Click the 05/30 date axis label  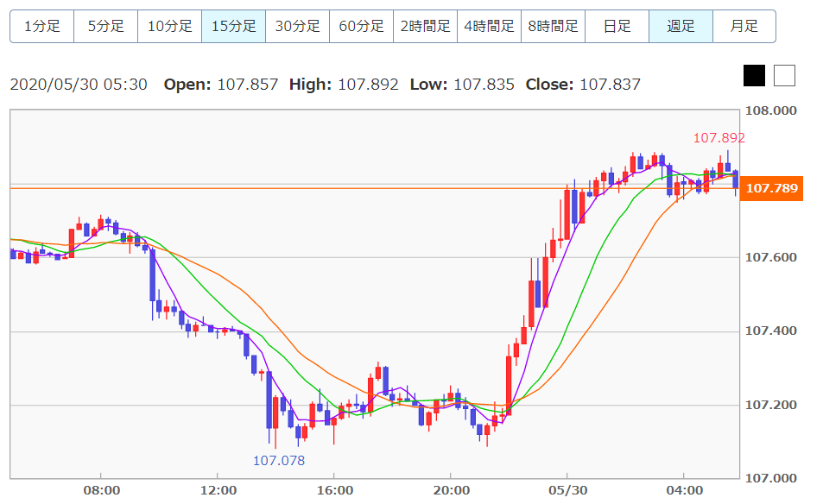[567, 490]
